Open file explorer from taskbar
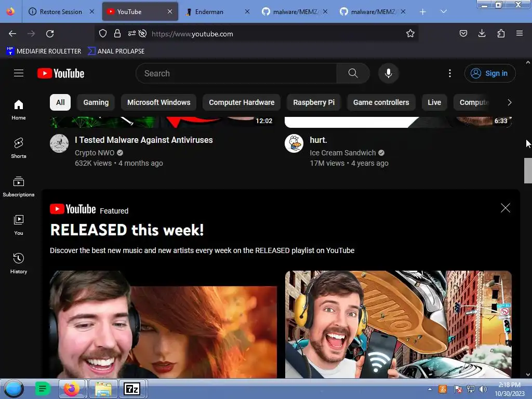Viewport: 532px width, 399px height. tap(103, 389)
